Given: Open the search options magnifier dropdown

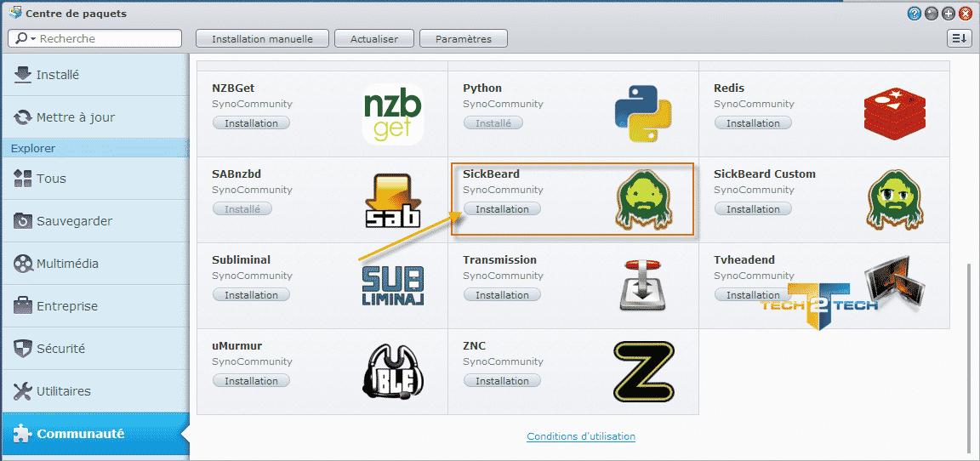Looking at the screenshot, I should (x=25, y=39).
